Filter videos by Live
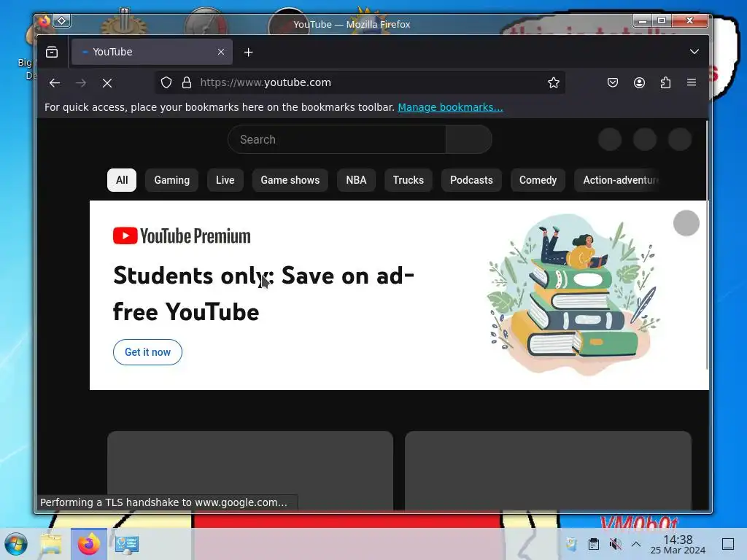The width and height of the screenshot is (747, 560). (x=225, y=180)
